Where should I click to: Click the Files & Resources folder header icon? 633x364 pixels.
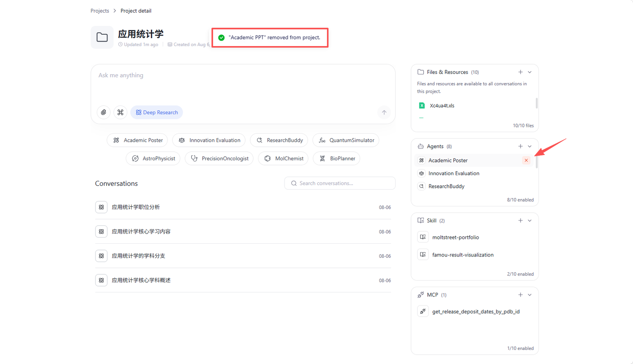coord(421,72)
